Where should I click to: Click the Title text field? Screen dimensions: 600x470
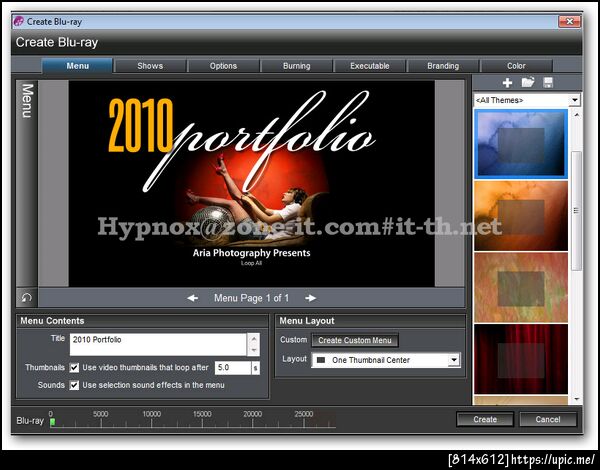point(158,344)
